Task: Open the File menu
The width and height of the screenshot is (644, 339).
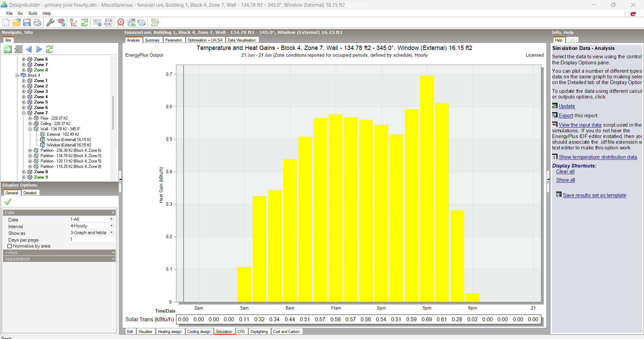Action: click(x=9, y=13)
